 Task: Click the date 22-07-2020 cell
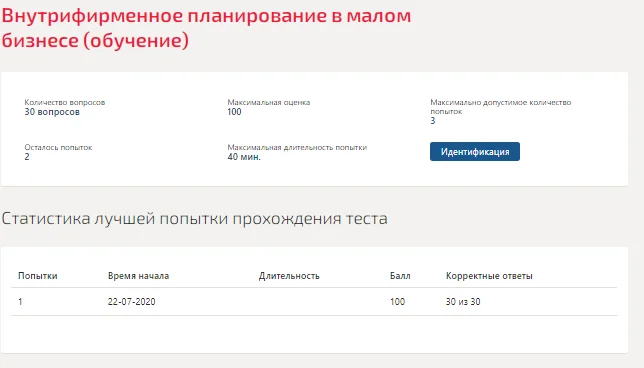coord(131,302)
